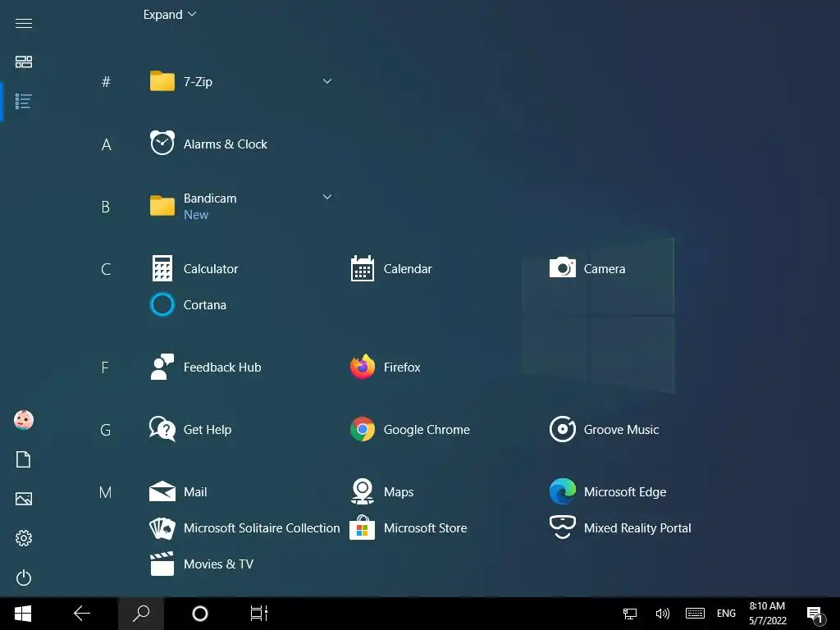Open the Pictures sidebar icon
The image size is (840, 630).
[x=24, y=499]
